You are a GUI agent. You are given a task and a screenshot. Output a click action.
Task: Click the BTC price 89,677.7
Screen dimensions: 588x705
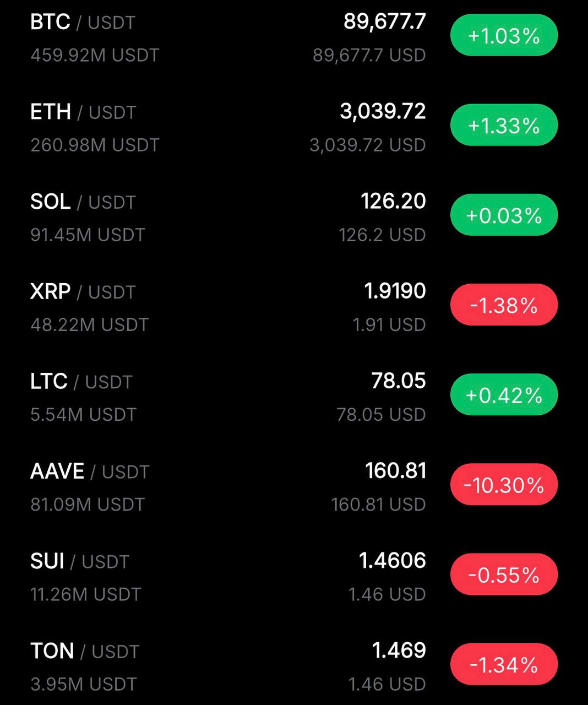point(384,21)
